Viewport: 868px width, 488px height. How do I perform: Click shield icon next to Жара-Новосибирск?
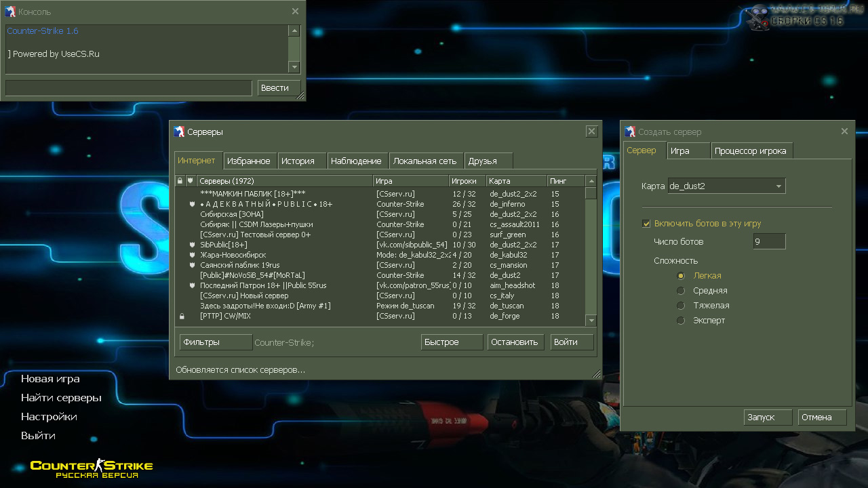pyautogui.click(x=193, y=255)
